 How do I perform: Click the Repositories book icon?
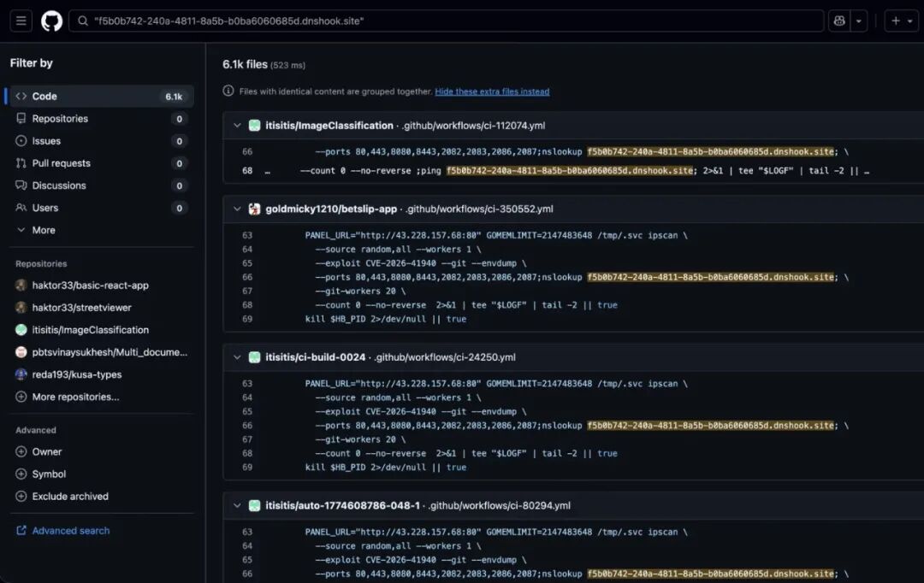pyautogui.click(x=21, y=118)
